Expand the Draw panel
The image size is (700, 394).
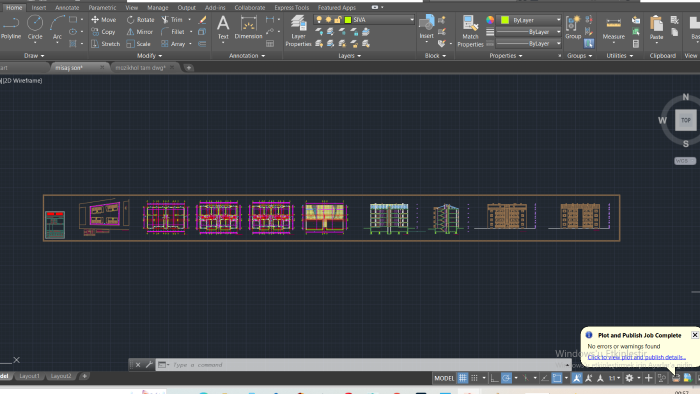click(34, 56)
